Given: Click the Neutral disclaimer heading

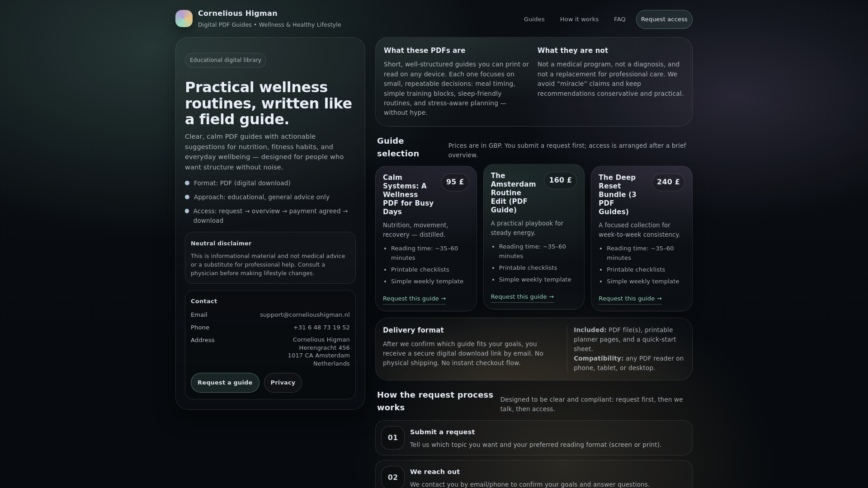Looking at the screenshot, I should (x=221, y=244).
